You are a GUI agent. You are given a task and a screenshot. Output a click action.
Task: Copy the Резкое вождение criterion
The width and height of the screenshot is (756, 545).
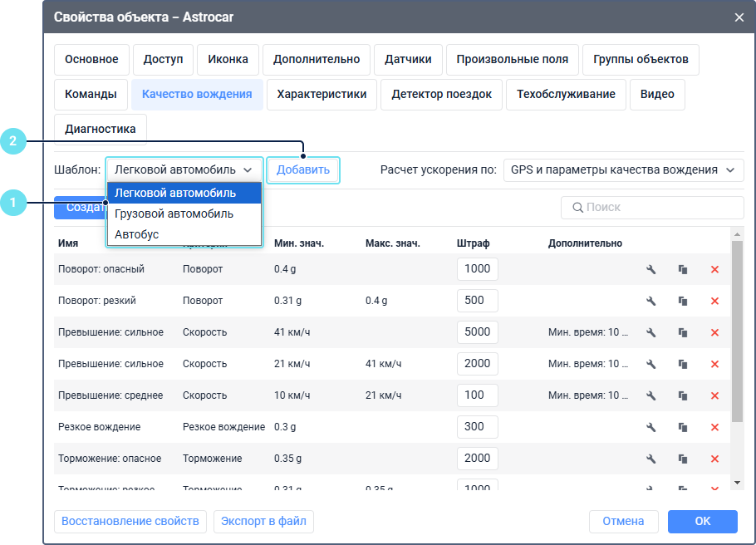pos(683,427)
